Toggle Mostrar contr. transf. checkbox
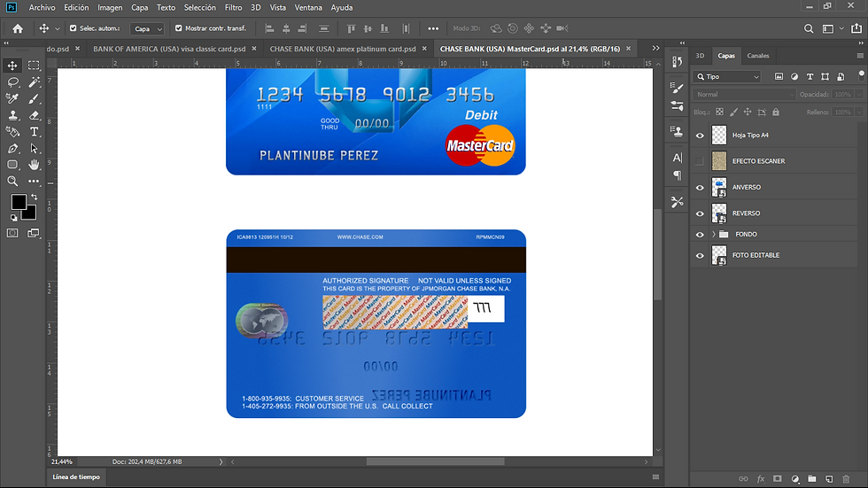The image size is (868, 488). (178, 27)
